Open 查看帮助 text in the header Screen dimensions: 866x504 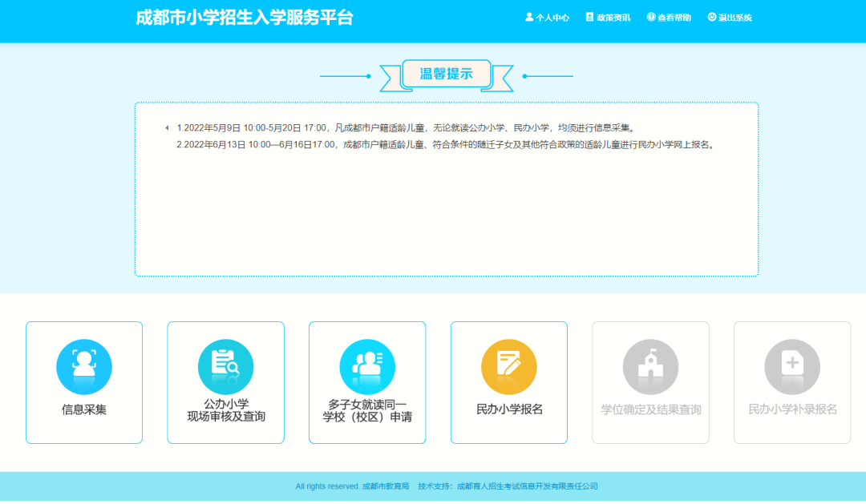(x=674, y=18)
